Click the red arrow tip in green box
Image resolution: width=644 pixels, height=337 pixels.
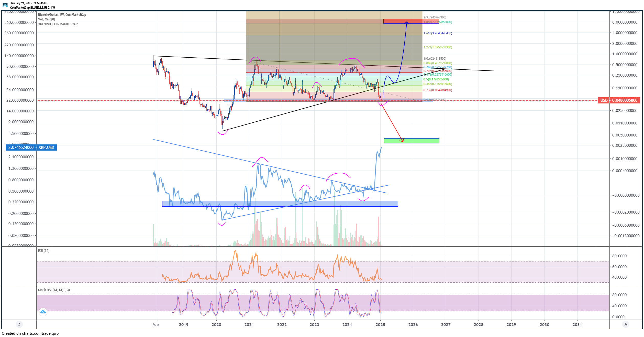[403, 141]
